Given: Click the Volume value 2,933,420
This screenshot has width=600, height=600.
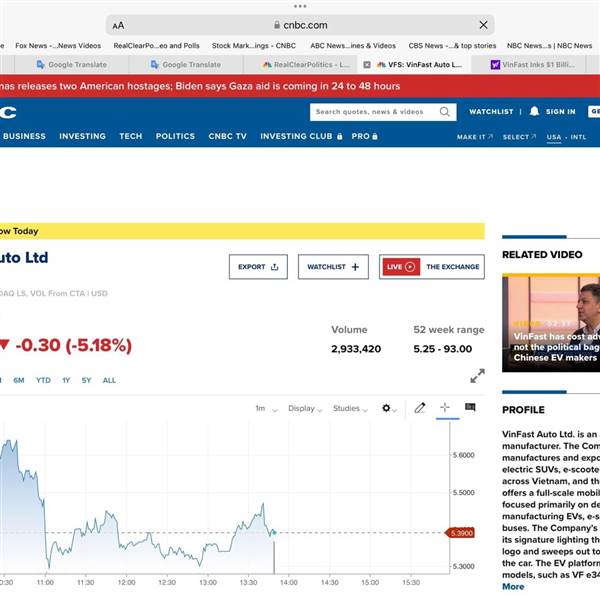Looking at the screenshot, I should point(356,349).
